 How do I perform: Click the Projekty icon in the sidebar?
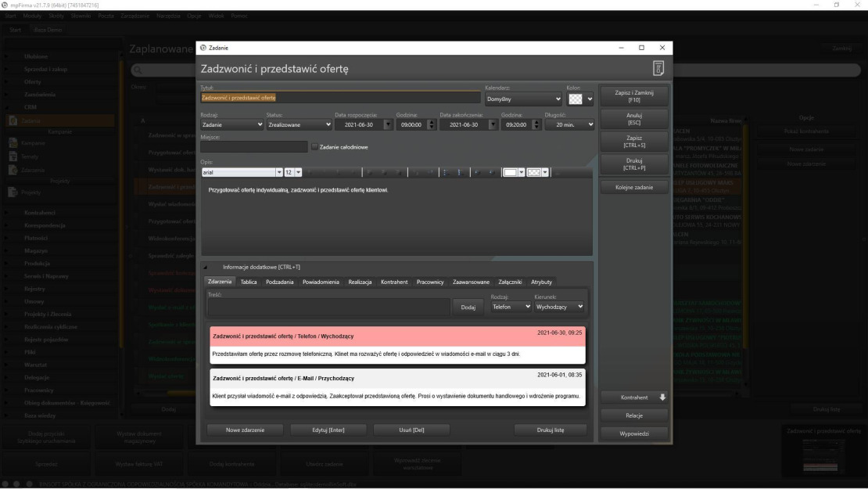[13, 192]
